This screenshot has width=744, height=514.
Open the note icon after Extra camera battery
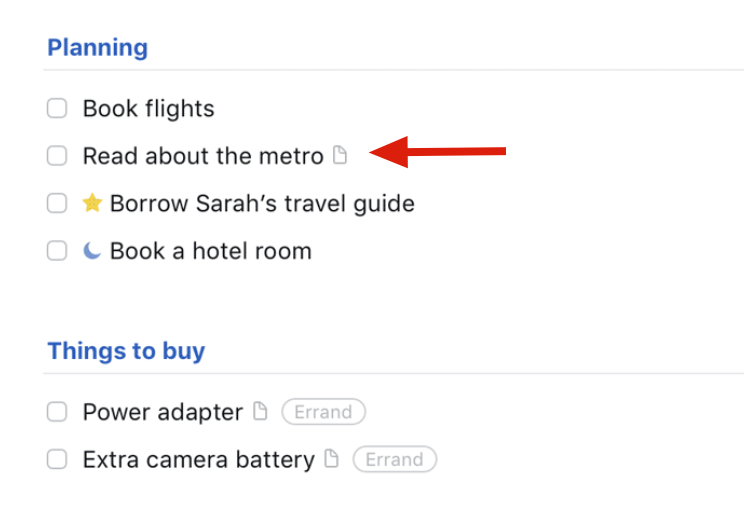(x=331, y=458)
